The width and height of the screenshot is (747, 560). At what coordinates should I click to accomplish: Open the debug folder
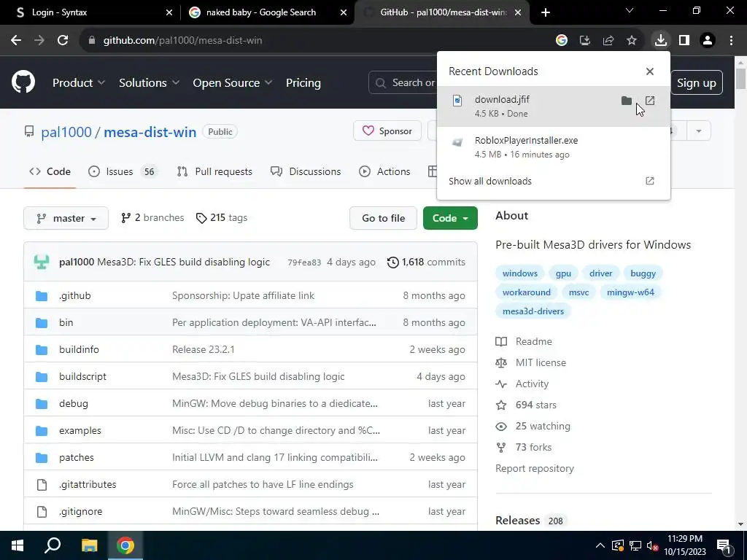point(74,403)
